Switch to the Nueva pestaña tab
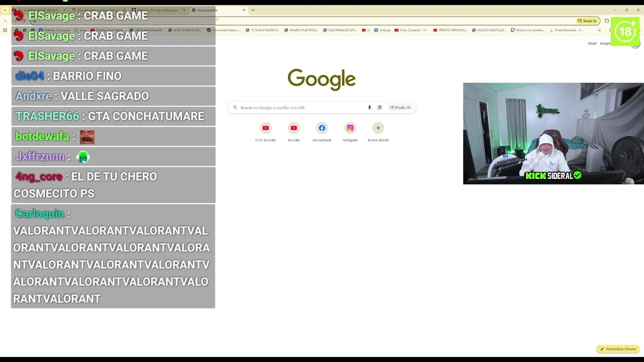This screenshot has width=644, height=362. [x=217, y=10]
